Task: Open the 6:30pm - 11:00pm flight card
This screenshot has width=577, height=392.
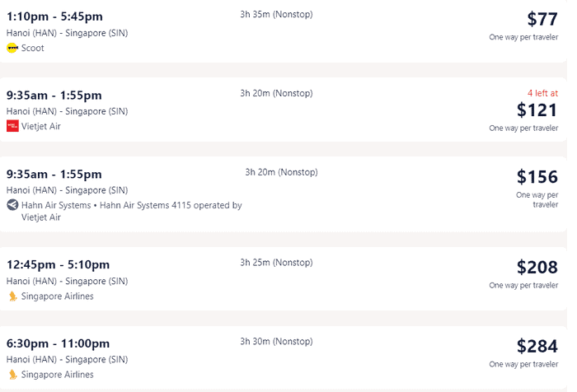Action: 284,357
